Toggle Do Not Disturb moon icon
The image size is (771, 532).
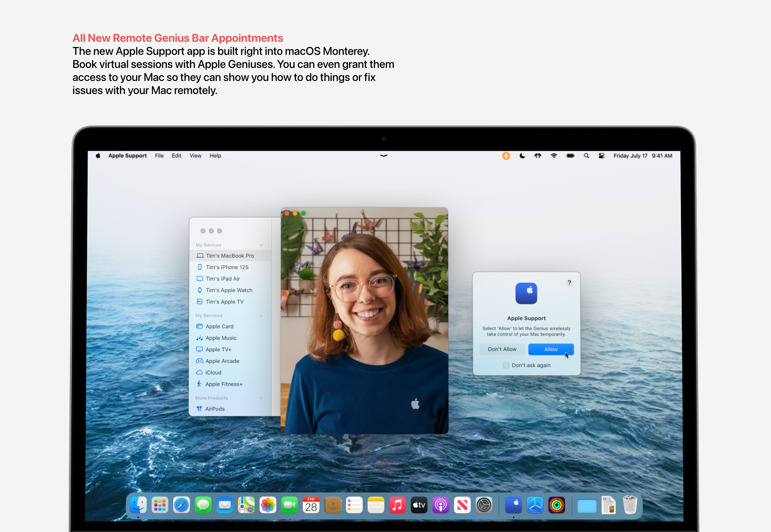522,156
